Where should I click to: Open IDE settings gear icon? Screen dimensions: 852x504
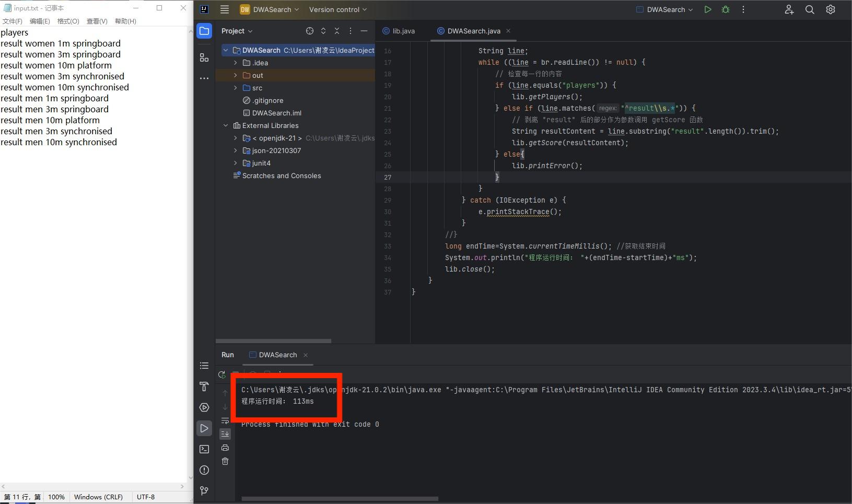click(831, 9)
